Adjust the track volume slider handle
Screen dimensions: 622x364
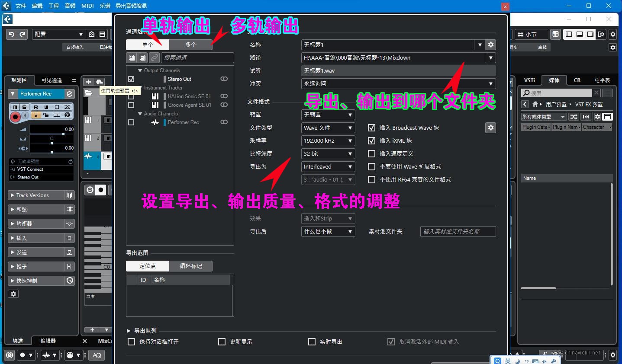point(63,134)
